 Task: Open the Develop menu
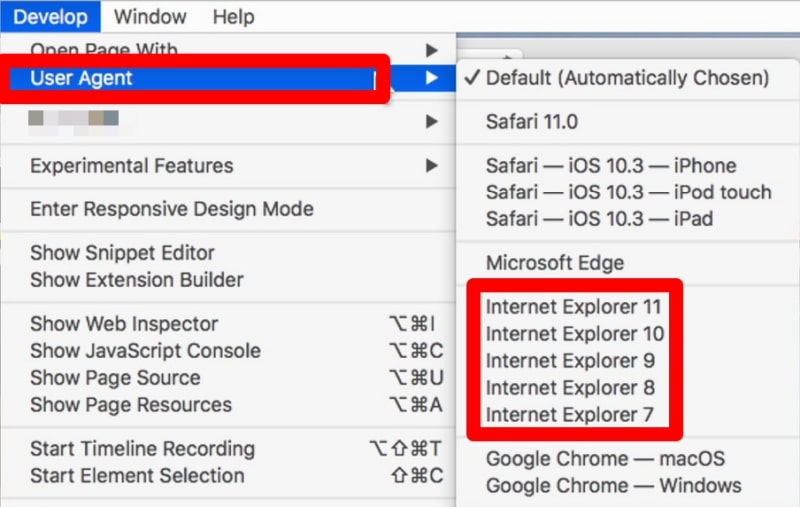[50, 16]
